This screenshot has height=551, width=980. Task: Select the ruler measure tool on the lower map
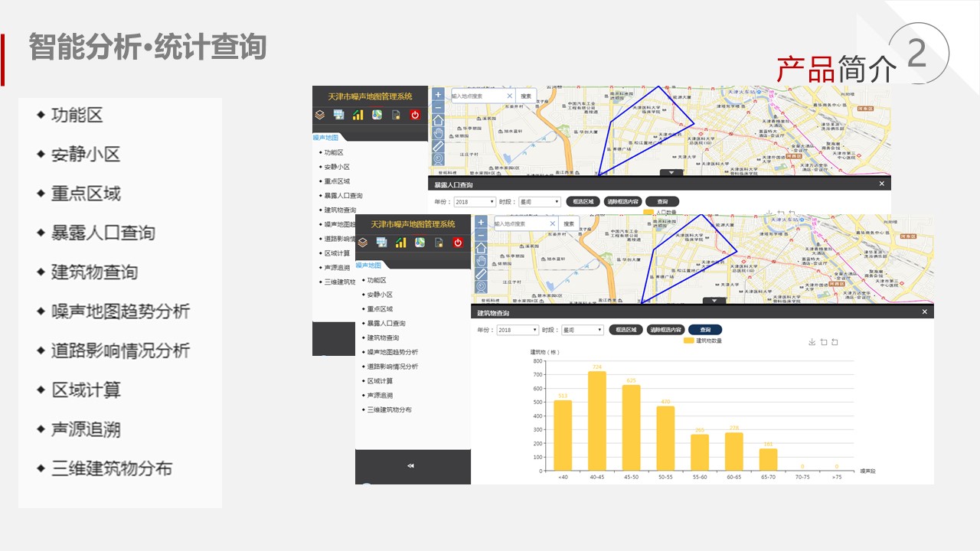pyautogui.click(x=481, y=274)
